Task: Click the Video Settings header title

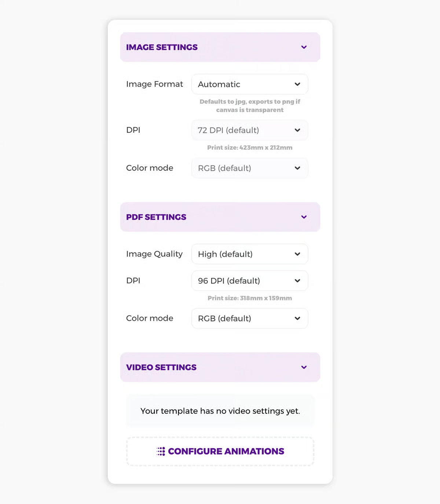Action: point(161,367)
